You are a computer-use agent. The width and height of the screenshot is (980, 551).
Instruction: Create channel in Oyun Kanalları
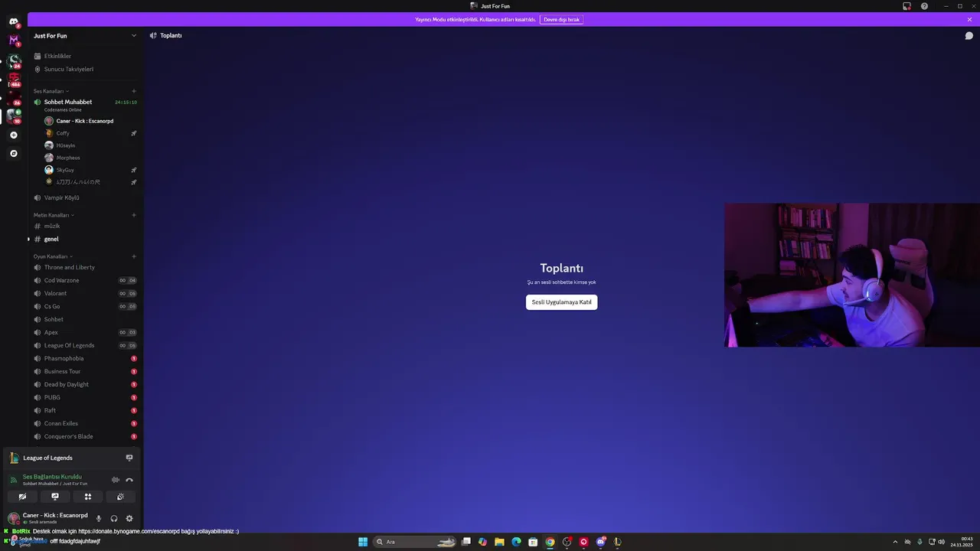[134, 256]
